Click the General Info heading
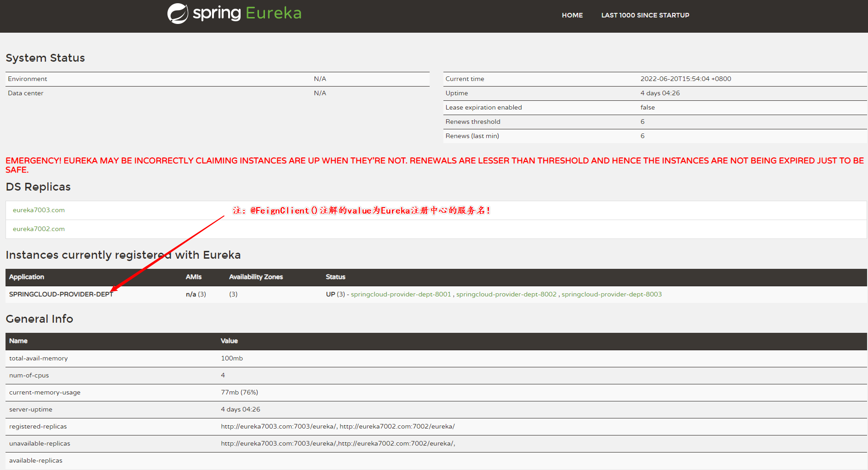Image resolution: width=868 pixels, height=470 pixels. (39, 319)
